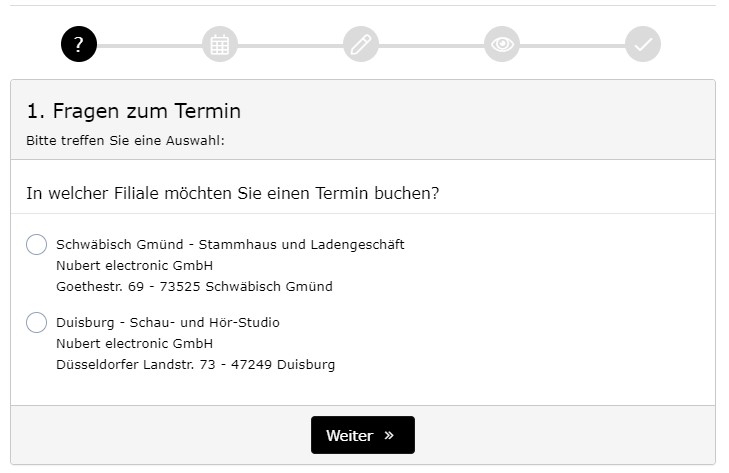Image resolution: width=729 pixels, height=473 pixels.
Task: Click the double chevron on Weiter
Action: pos(389,436)
